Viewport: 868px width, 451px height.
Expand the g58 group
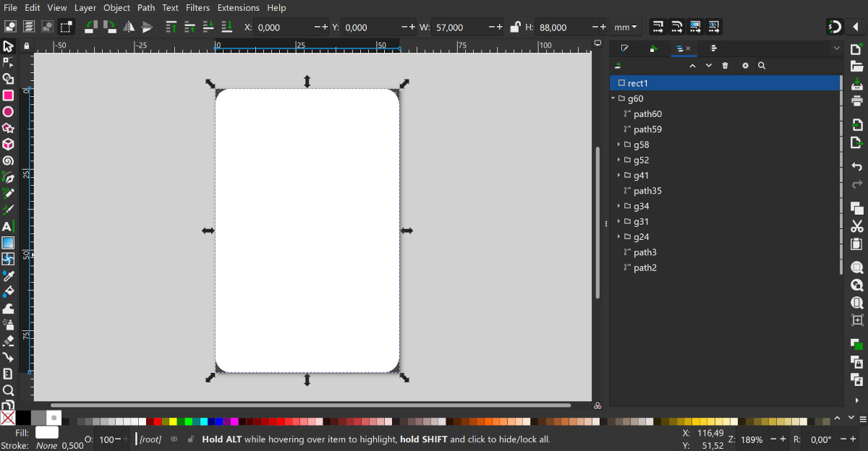(x=619, y=145)
